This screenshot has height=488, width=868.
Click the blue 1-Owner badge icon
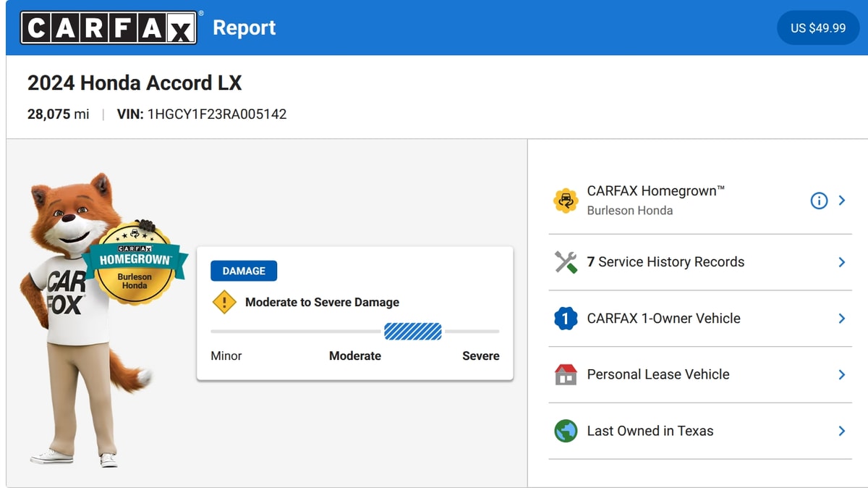[566, 319]
